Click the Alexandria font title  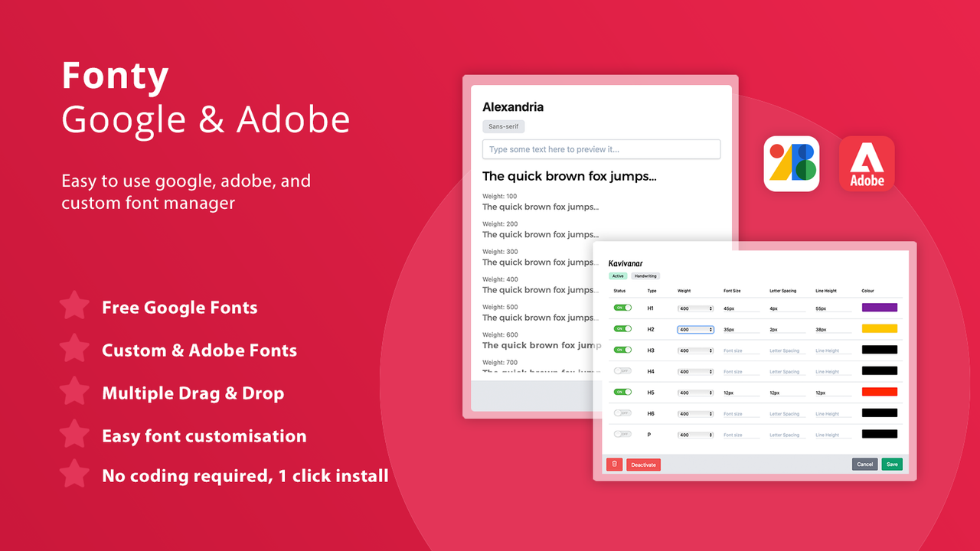click(513, 107)
